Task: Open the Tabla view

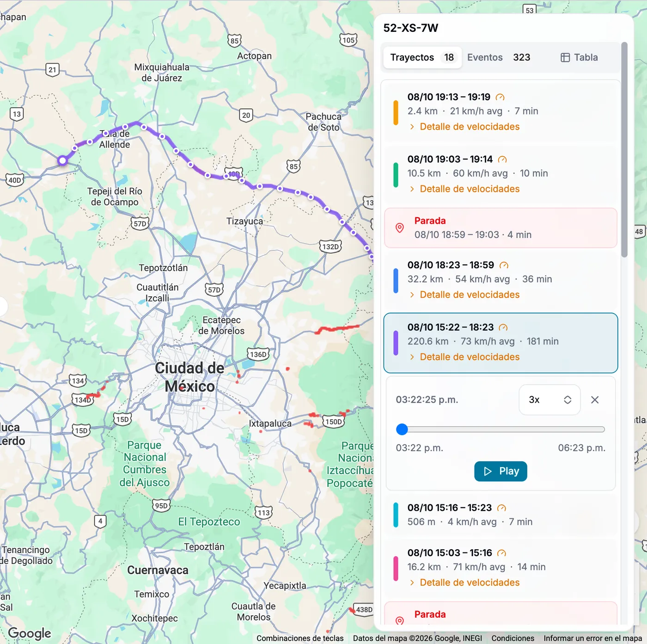Action: point(579,58)
